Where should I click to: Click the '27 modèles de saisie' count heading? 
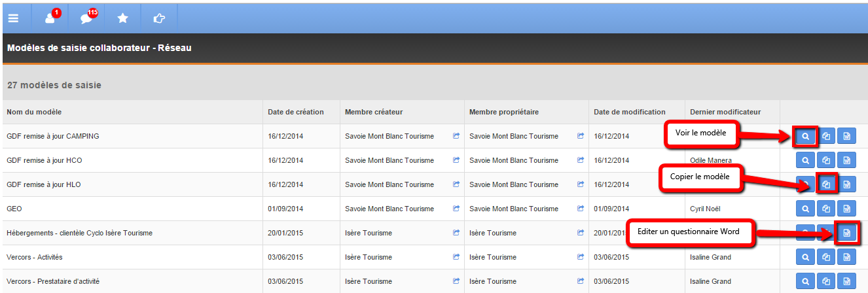tap(54, 85)
